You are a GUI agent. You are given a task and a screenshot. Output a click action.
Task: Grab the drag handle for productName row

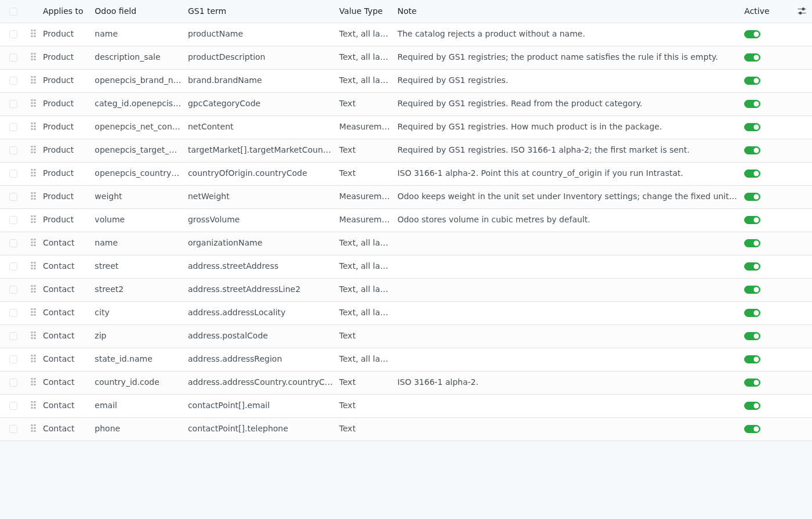[33, 34]
